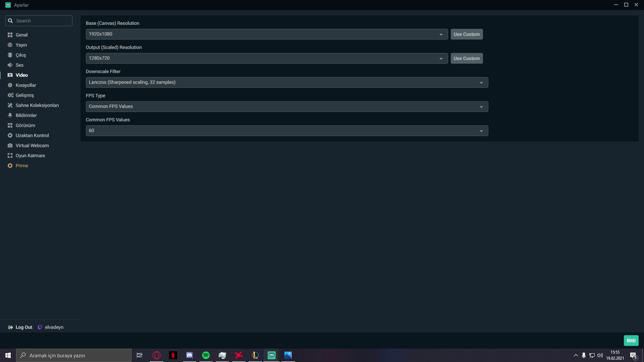The width and height of the screenshot is (644, 362).
Task: Expand the Base (Canvas) Resolution dropdown
Action: coord(267,34)
